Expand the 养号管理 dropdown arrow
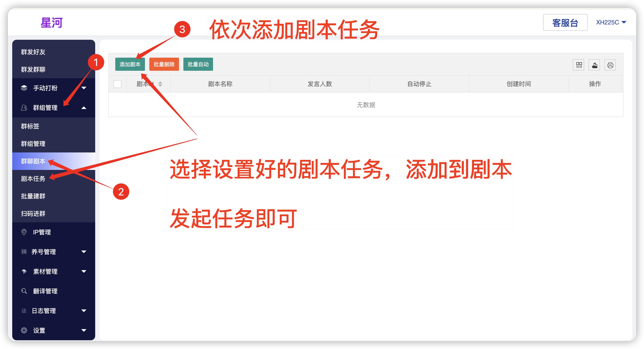The width and height of the screenshot is (644, 349). point(84,252)
